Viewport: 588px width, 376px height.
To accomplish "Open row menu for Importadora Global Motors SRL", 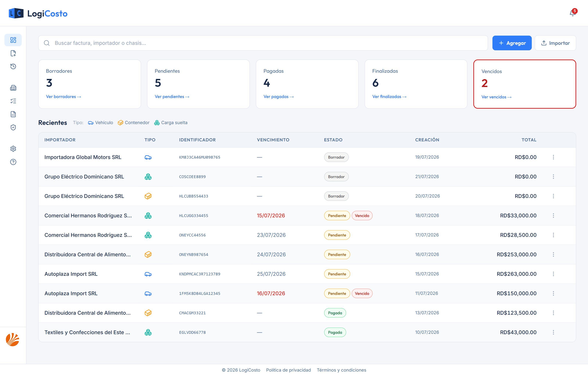I will point(553,157).
